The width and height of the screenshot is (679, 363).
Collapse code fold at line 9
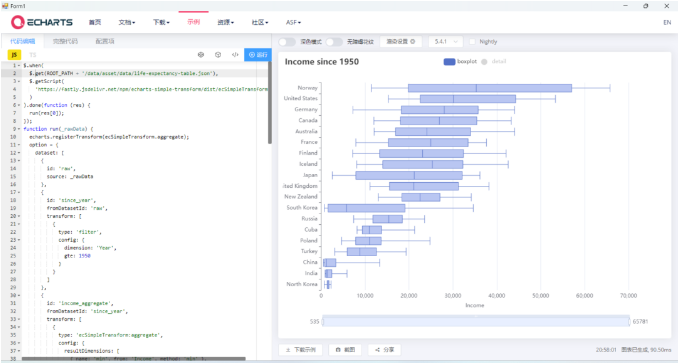click(19, 129)
